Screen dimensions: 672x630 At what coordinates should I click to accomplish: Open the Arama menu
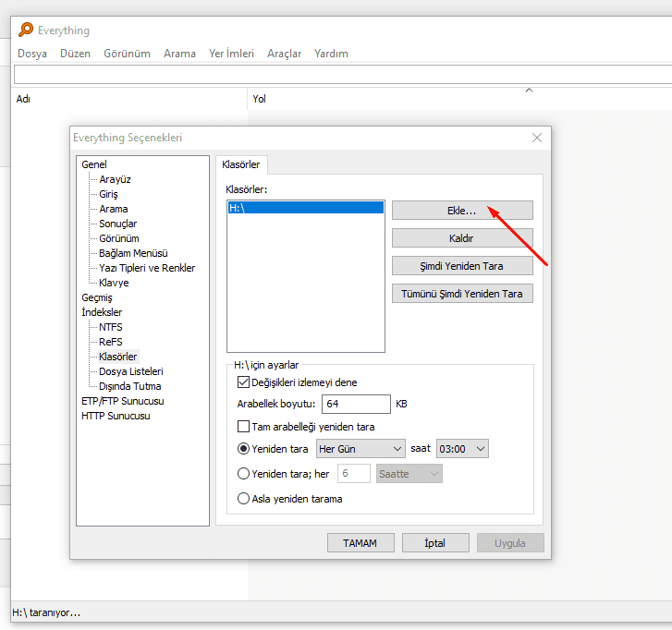[179, 54]
